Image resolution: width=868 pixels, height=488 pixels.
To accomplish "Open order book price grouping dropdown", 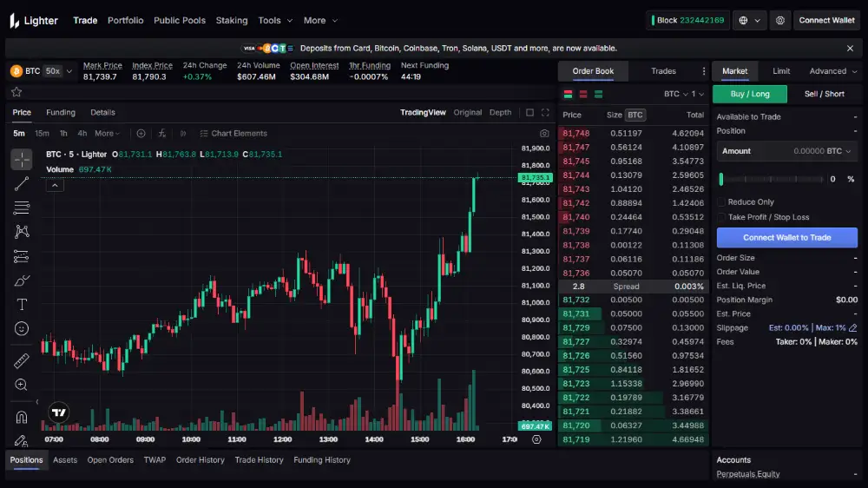I will click(697, 94).
